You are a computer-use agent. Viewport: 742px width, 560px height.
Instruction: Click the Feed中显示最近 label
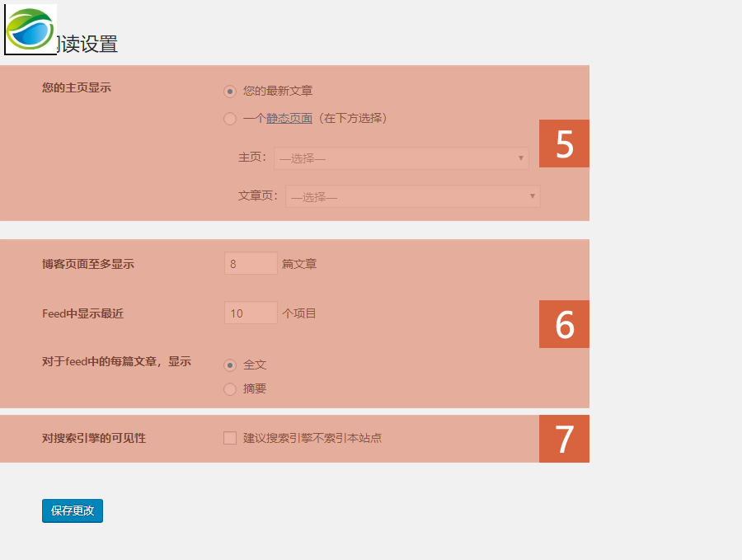pyautogui.click(x=82, y=313)
